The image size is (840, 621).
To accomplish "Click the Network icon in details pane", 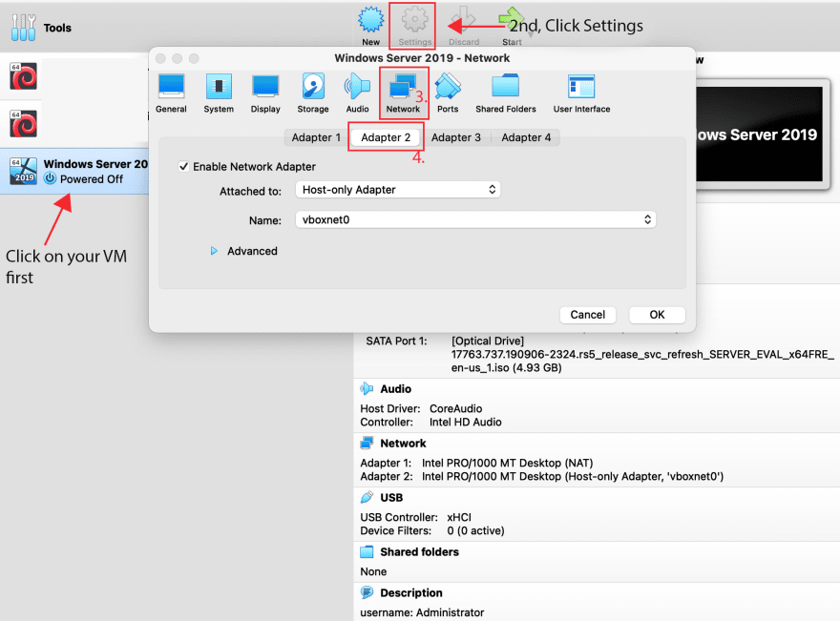I will [x=367, y=443].
